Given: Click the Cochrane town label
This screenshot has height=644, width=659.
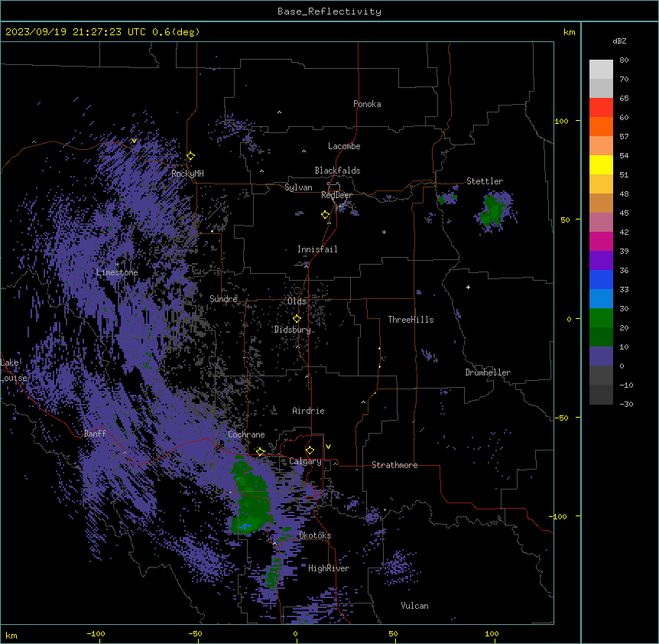Looking at the screenshot, I should pyautogui.click(x=246, y=434).
